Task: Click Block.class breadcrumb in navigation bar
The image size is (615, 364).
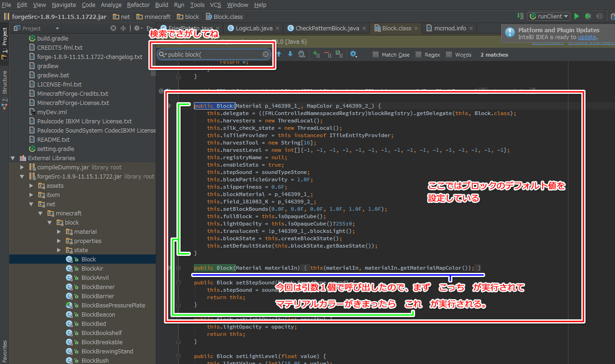Action: pyautogui.click(x=224, y=16)
